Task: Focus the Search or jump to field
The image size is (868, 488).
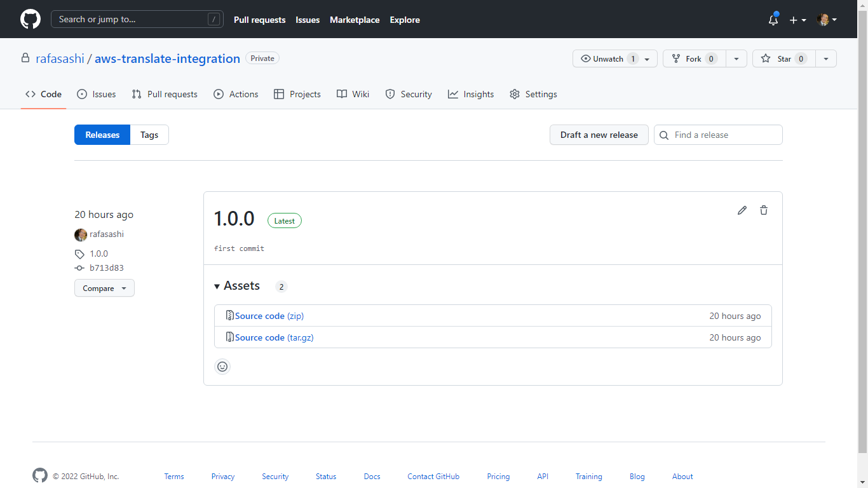Action: click(137, 19)
